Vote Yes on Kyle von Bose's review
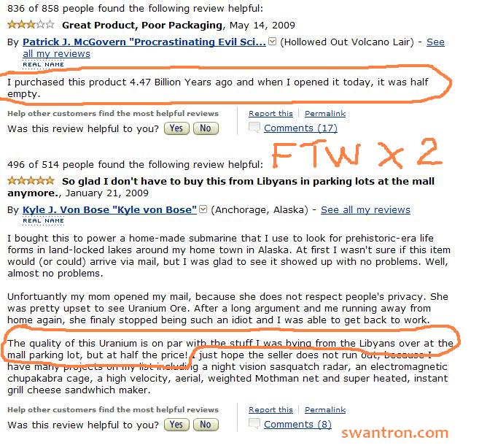 (x=176, y=425)
